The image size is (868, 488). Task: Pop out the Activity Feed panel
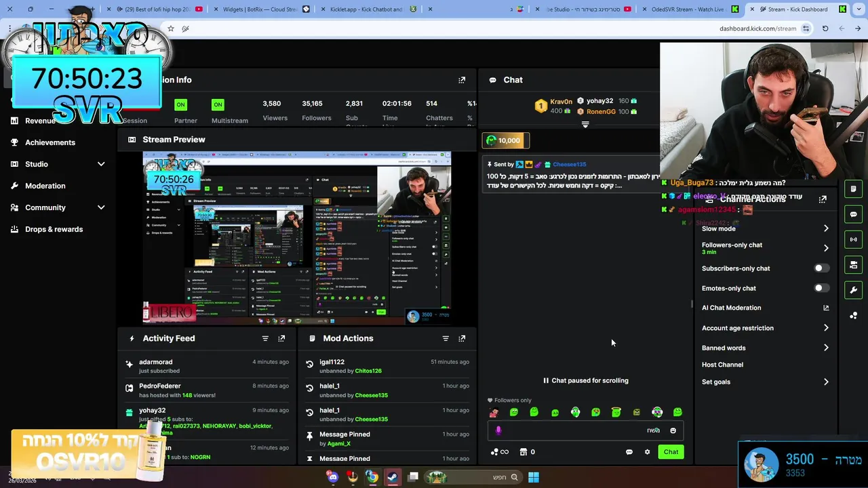[281, 338]
